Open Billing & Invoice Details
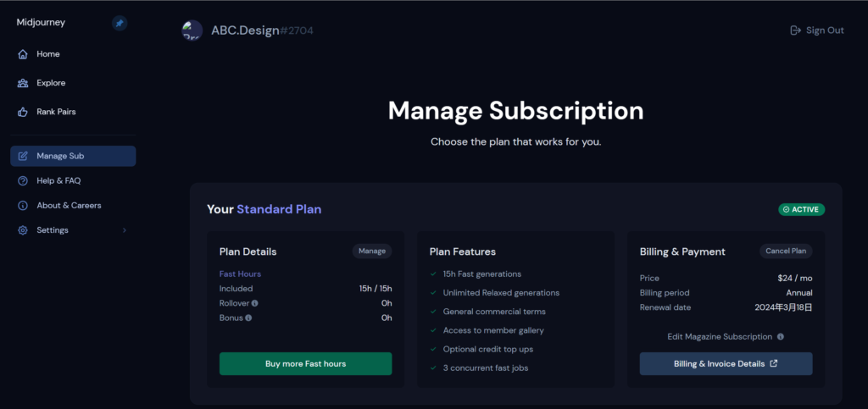 click(726, 363)
